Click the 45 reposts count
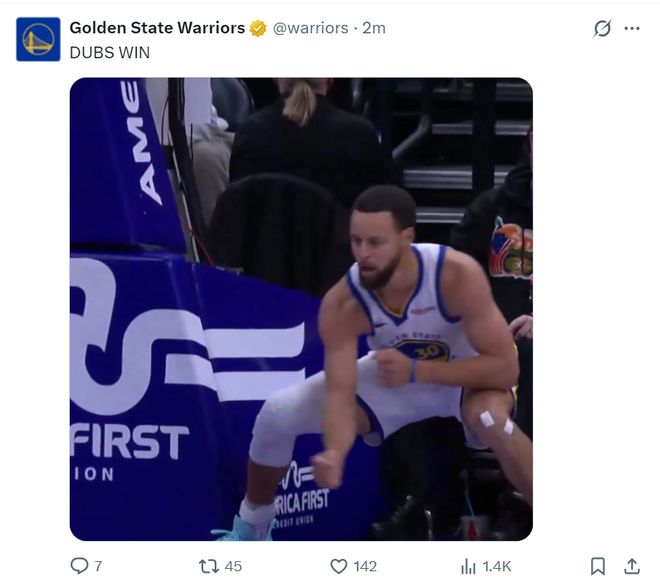 233,566
